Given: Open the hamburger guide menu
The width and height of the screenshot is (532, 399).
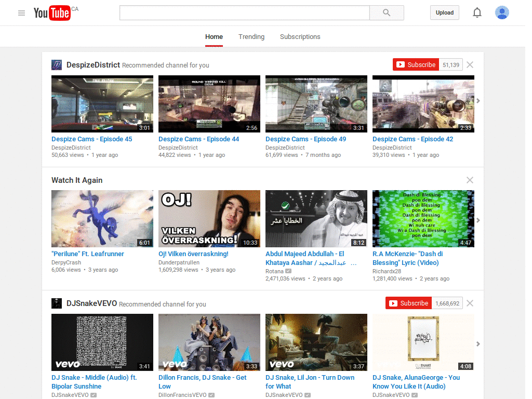Looking at the screenshot, I should point(21,13).
